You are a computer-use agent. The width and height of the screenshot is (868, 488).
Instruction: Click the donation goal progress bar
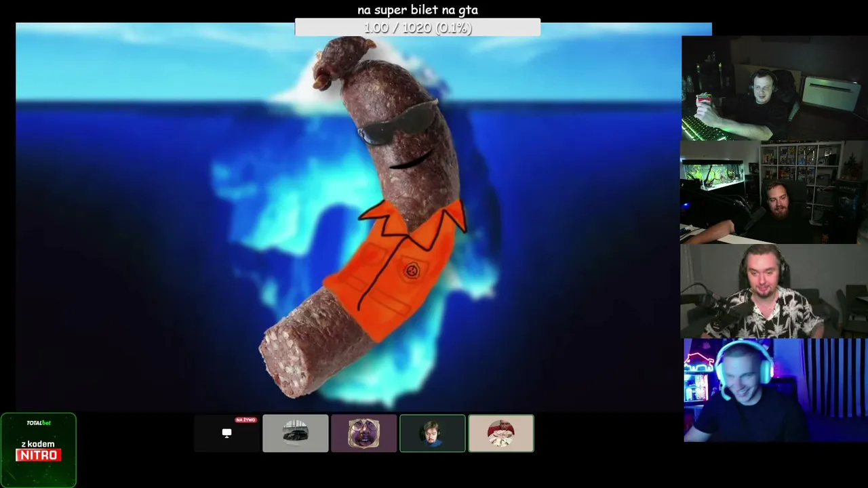tap(418, 28)
